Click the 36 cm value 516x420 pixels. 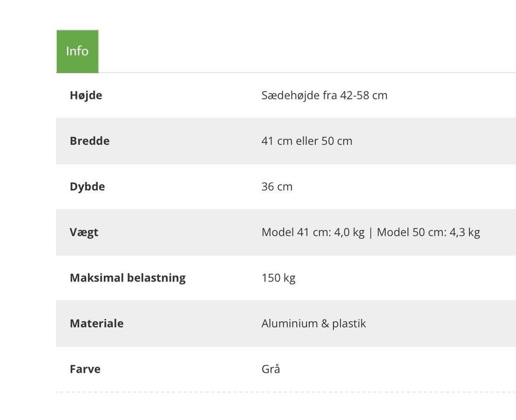pos(277,186)
